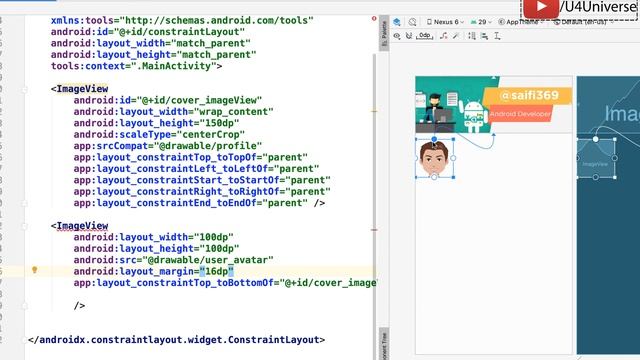Click the yellow warning marker in editor gutter stripe
This screenshot has height=360, width=640.
pos(374,111)
